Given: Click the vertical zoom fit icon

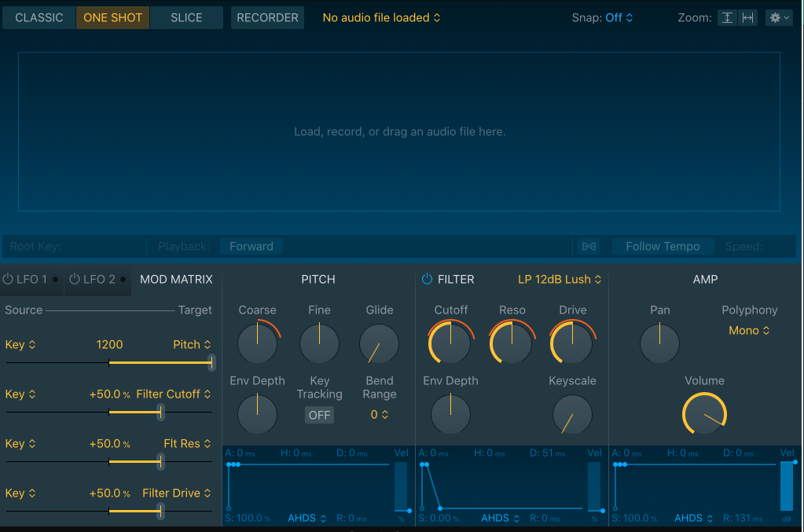Looking at the screenshot, I should tap(727, 18).
